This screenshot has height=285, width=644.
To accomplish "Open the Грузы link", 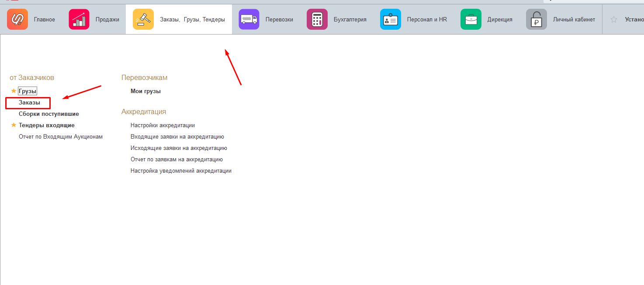I will [28, 91].
